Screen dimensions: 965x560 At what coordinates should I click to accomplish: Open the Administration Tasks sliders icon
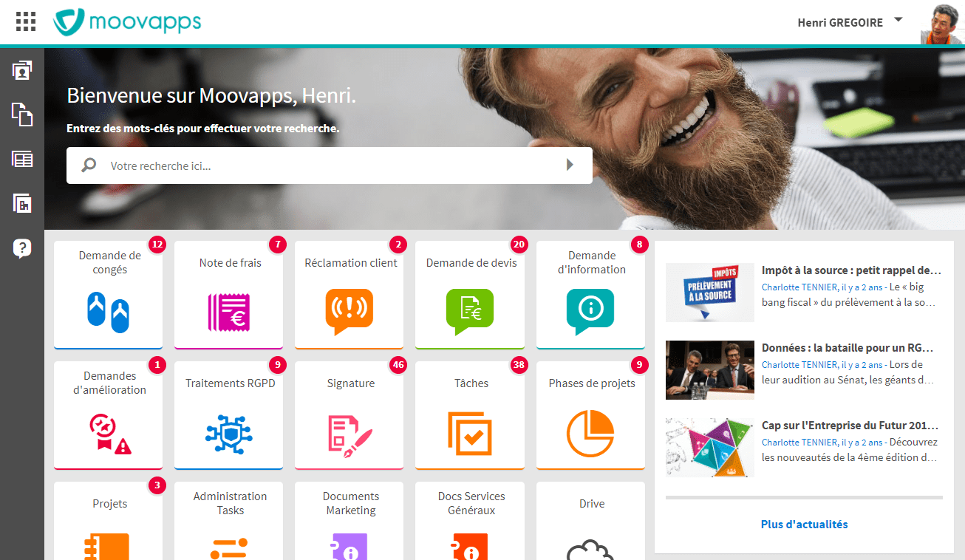pos(229,547)
